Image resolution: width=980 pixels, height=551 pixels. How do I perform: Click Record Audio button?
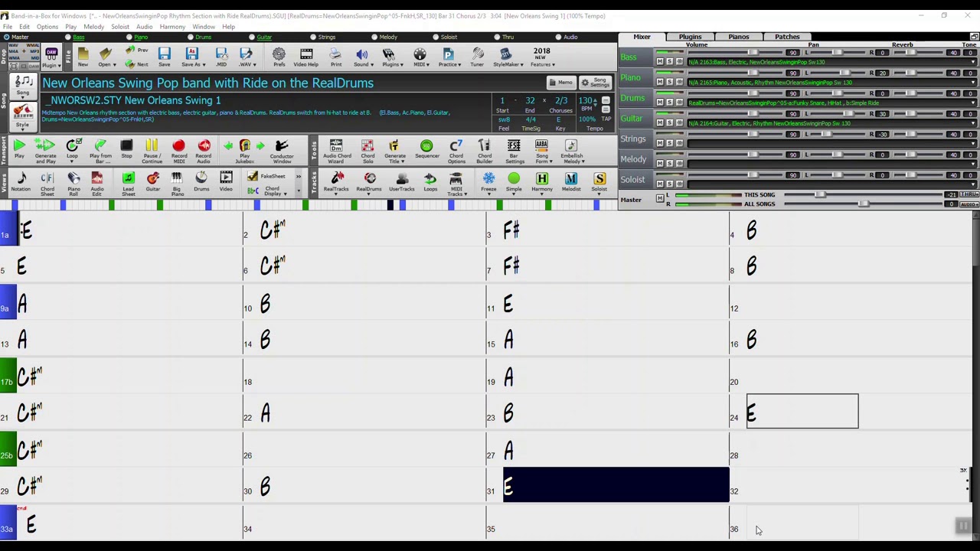pos(204,150)
